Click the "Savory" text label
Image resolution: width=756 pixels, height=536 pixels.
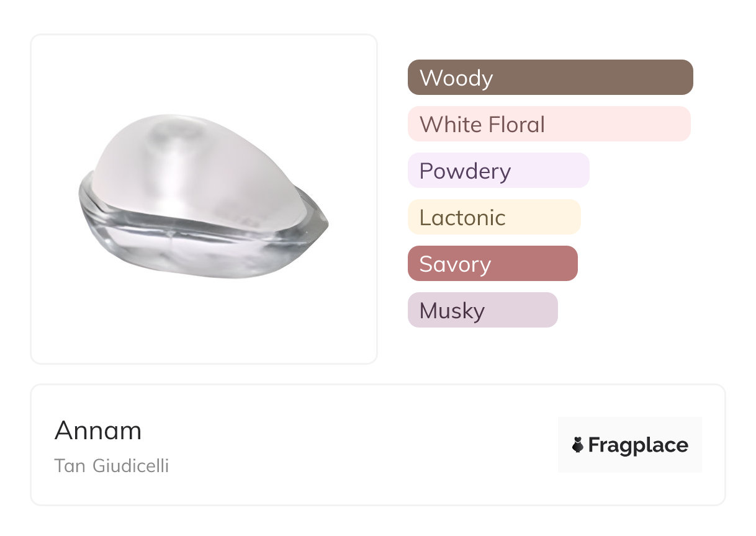pyautogui.click(x=455, y=264)
